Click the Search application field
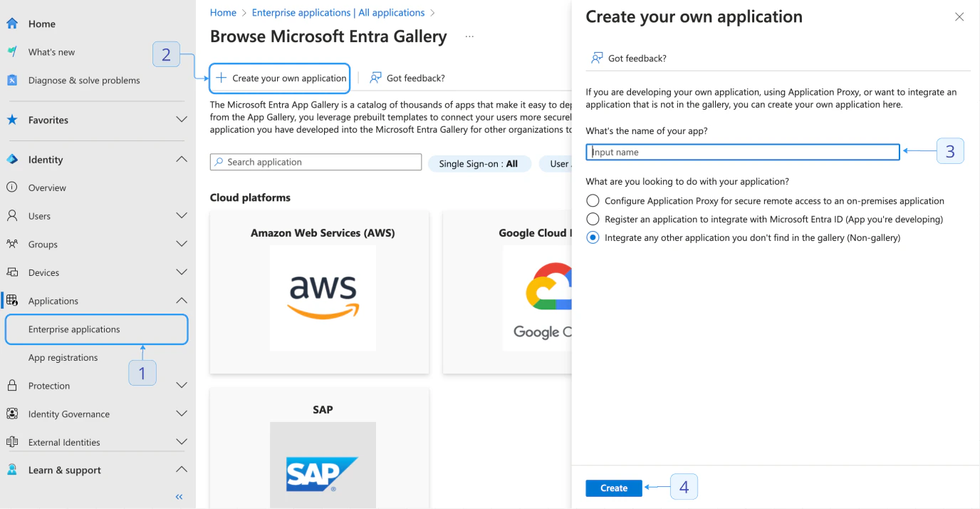The width and height of the screenshot is (980, 509). [x=316, y=162]
